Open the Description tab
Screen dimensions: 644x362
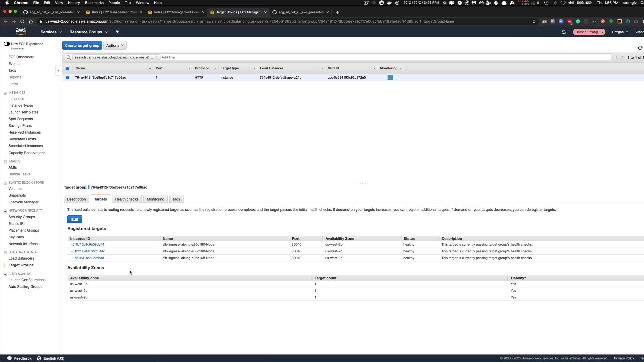pos(76,199)
